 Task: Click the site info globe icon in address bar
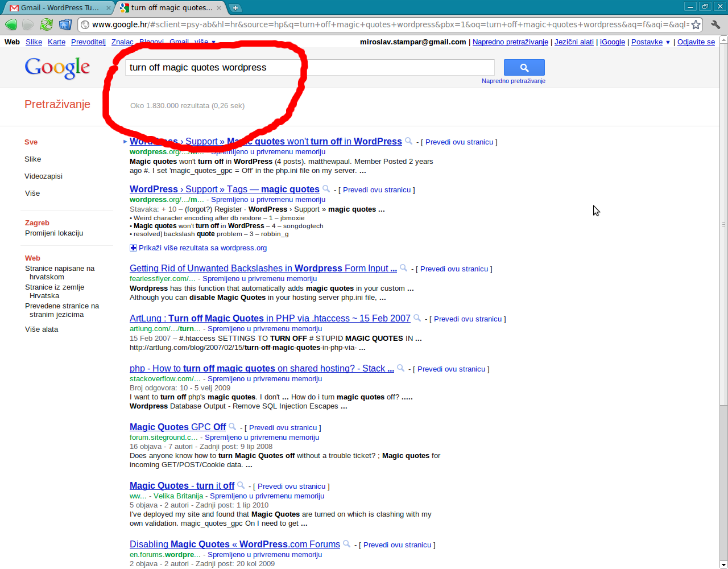click(x=85, y=24)
